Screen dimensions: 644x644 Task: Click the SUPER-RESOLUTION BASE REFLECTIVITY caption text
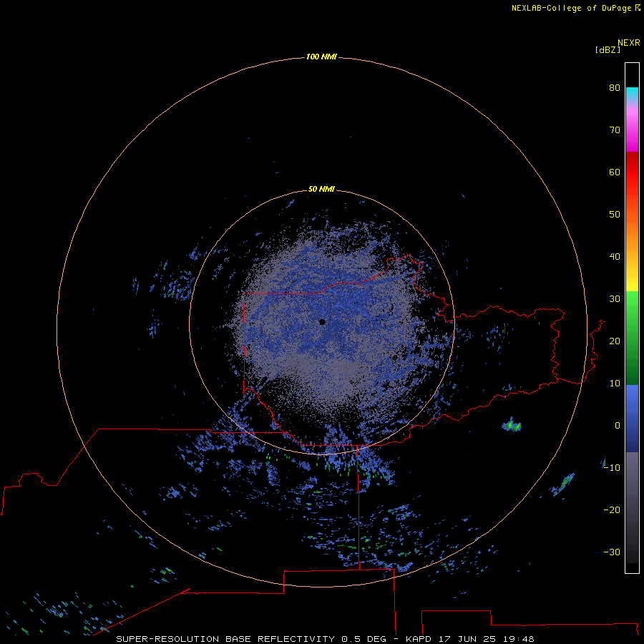click(x=225, y=639)
